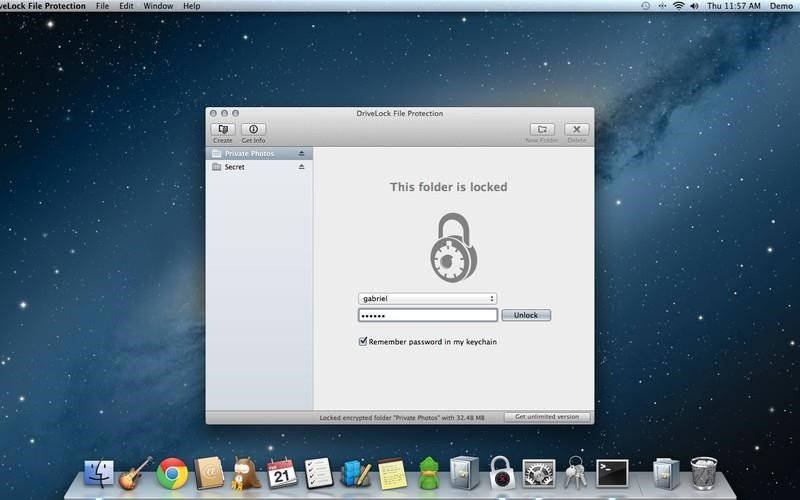Click the New Folder toolbar icon

coord(542,130)
